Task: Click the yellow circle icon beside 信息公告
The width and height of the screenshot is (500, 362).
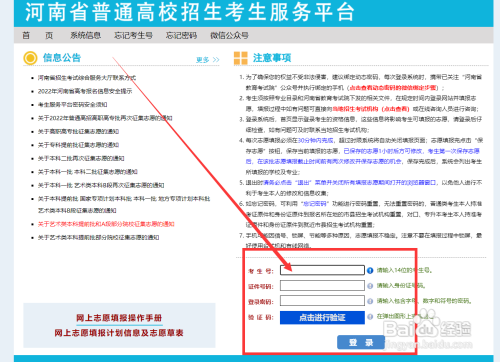Action: 30,58
